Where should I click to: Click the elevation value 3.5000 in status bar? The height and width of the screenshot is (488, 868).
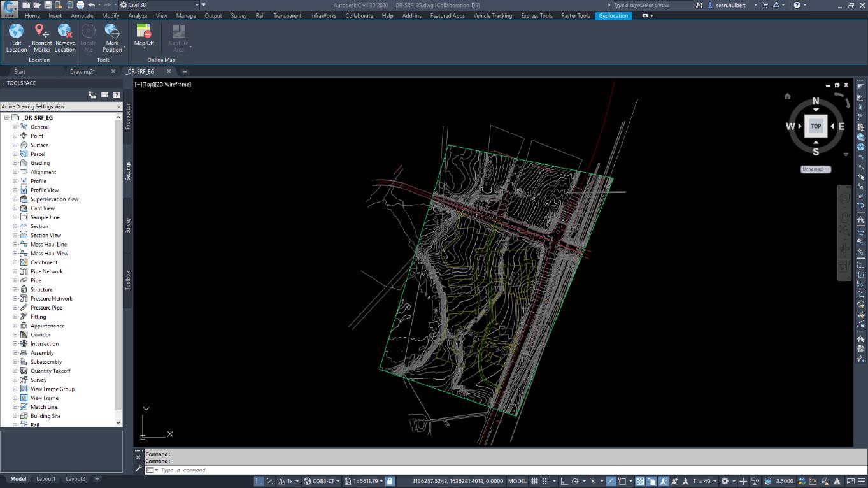(x=785, y=481)
